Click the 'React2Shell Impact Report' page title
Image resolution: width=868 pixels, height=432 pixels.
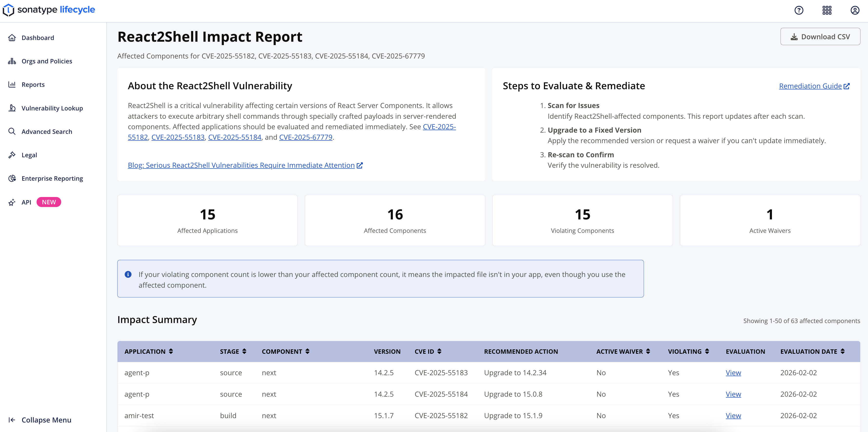(210, 37)
